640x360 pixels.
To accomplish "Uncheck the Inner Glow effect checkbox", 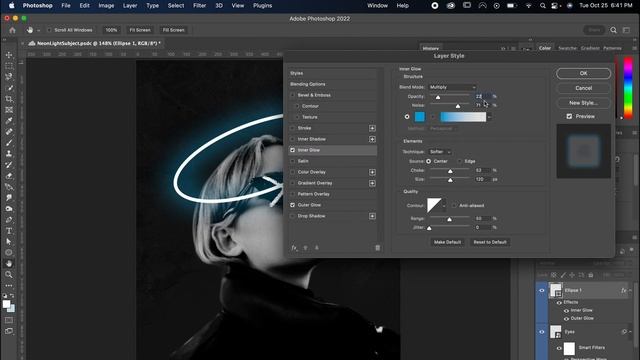I will click(292, 150).
